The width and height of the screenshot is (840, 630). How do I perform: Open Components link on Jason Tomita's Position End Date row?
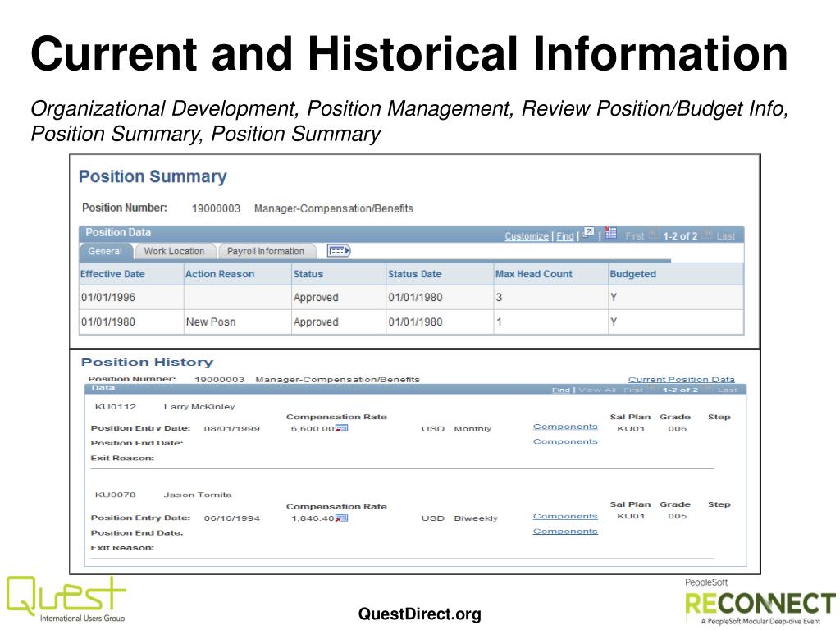coord(565,532)
